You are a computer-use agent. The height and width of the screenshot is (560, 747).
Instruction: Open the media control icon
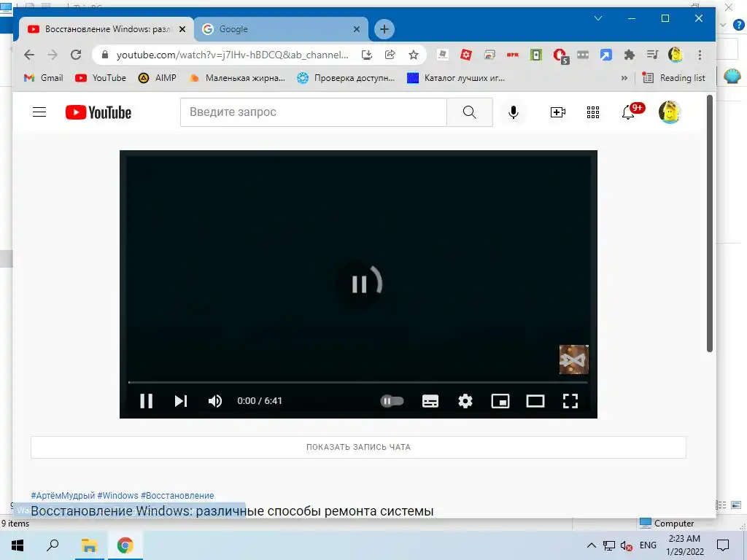pos(652,55)
